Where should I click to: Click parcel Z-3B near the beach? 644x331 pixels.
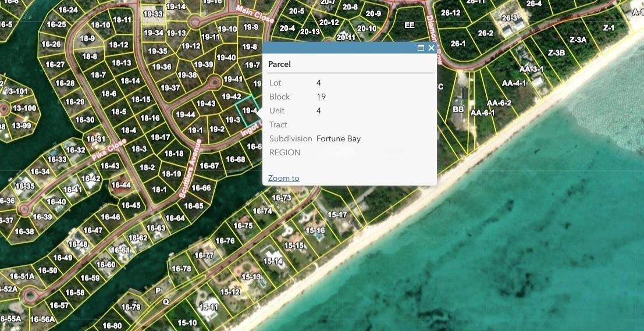coord(557,52)
